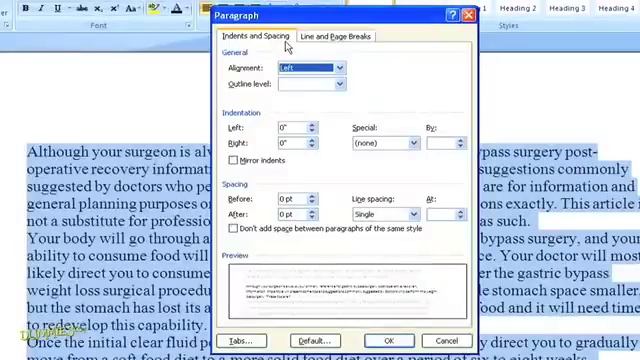Adjust indentation By spinner

[x=461, y=143]
